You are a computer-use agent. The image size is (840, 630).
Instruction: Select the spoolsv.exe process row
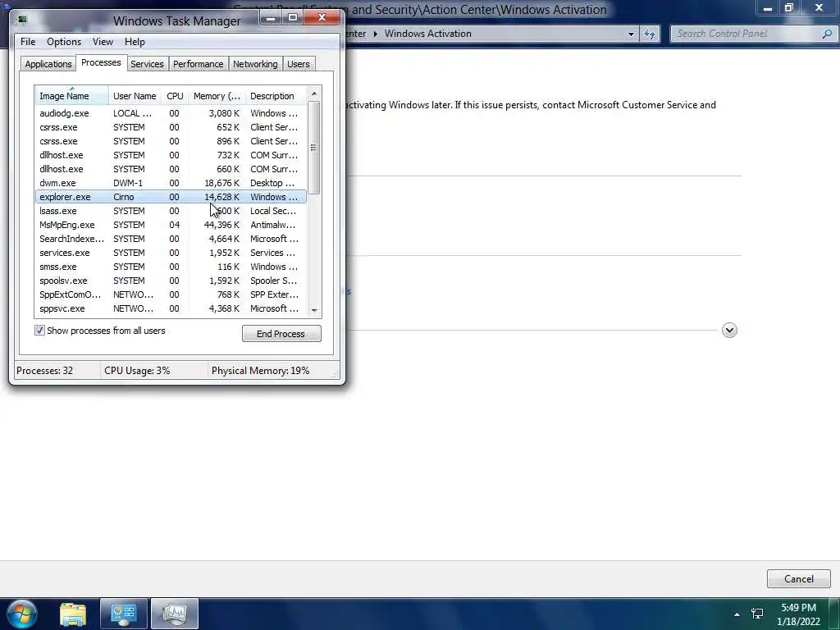(x=171, y=281)
